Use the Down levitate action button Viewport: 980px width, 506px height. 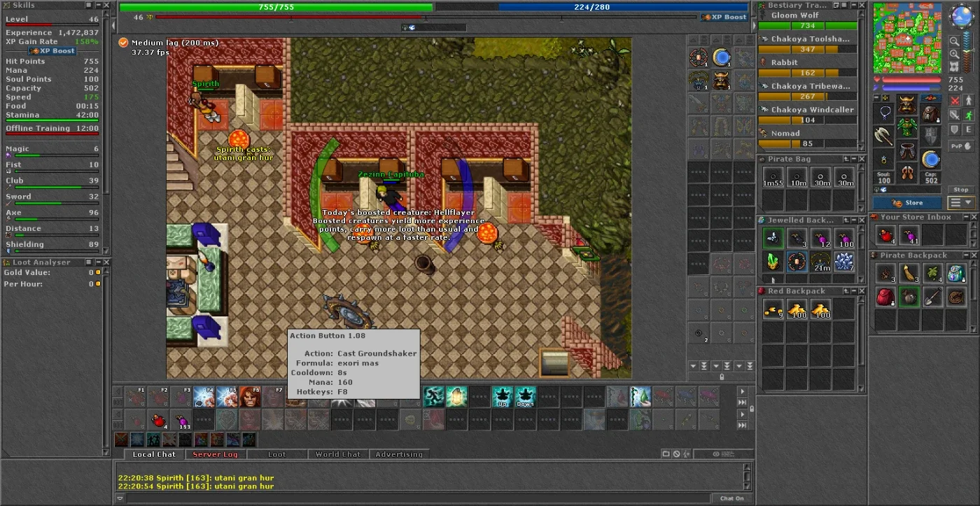(x=526, y=397)
